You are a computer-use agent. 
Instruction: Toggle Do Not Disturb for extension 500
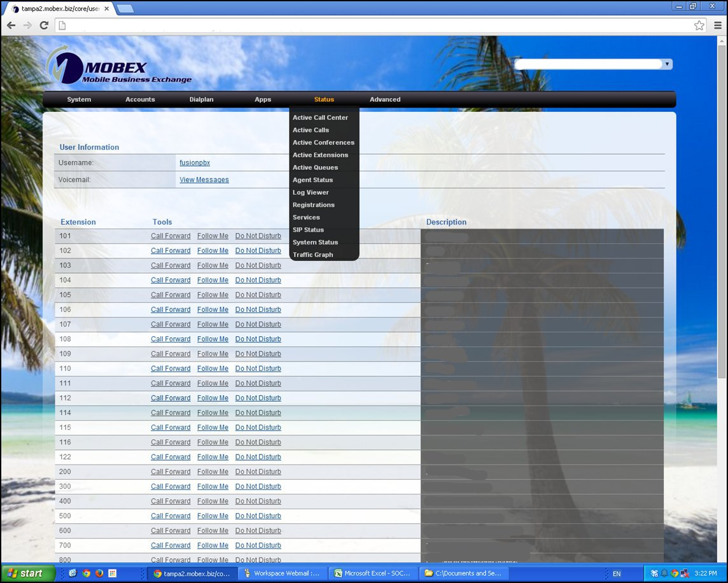pyautogui.click(x=258, y=516)
